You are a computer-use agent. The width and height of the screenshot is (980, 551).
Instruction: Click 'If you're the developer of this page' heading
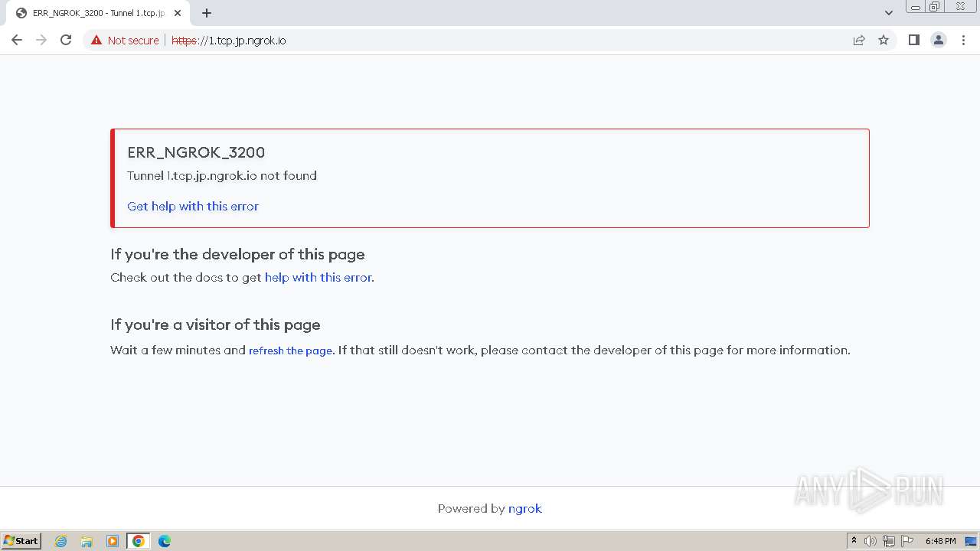[x=237, y=254]
